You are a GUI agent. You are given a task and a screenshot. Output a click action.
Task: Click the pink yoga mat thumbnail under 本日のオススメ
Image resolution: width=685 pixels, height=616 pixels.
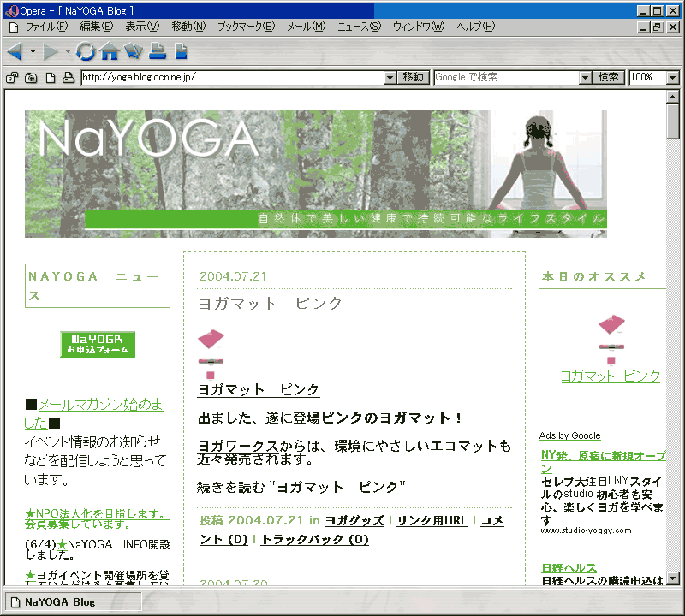point(611,340)
